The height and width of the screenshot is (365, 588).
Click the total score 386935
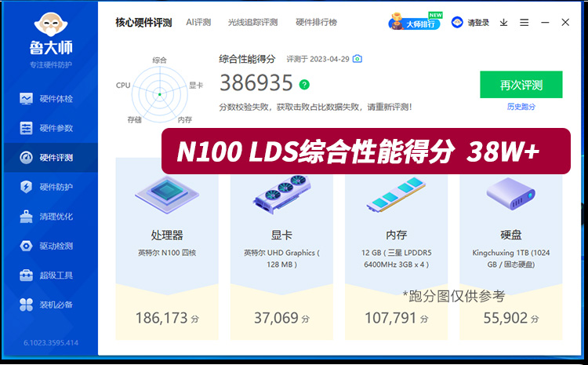pos(256,82)
